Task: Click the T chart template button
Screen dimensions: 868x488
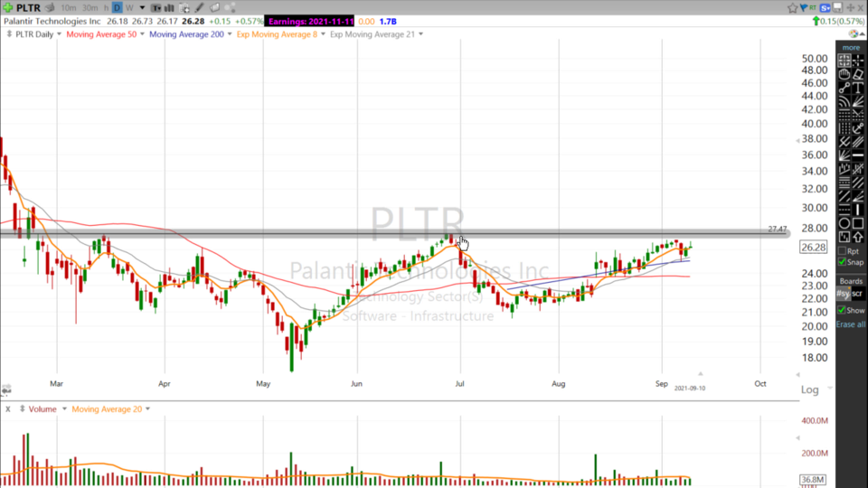Action: click(156, 8)
